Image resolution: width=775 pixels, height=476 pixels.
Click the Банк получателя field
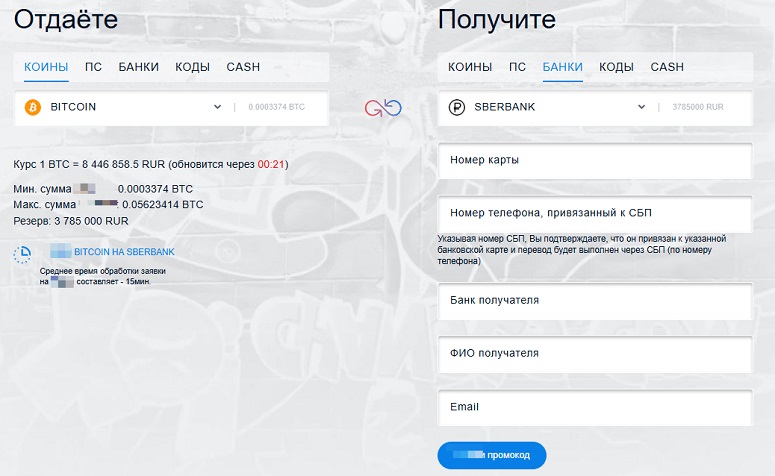coord(594,301)
